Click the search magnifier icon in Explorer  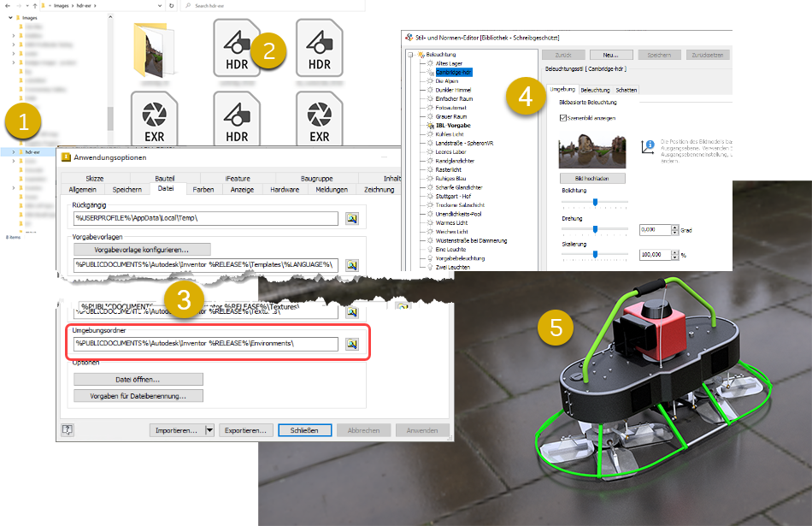(x=188, y=6)
